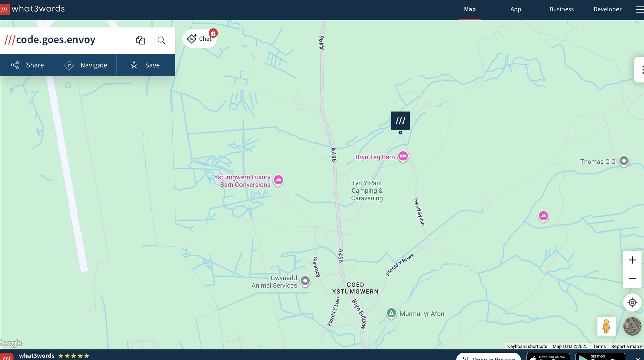This screenshot has width=644, height=360.
Task: Toggle satellite imagery view thumbnail
Action: (632, 326)
